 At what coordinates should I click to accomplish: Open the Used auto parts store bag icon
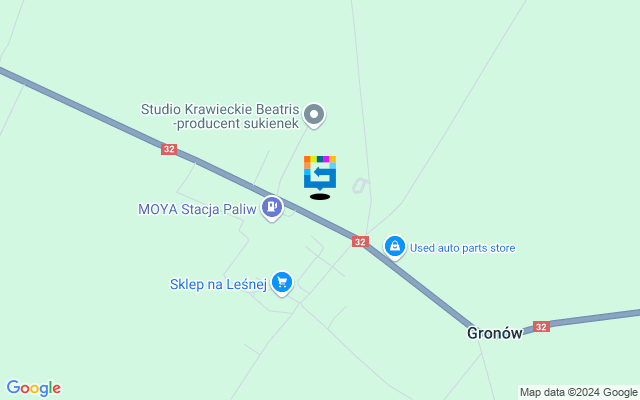click(395, 247)
